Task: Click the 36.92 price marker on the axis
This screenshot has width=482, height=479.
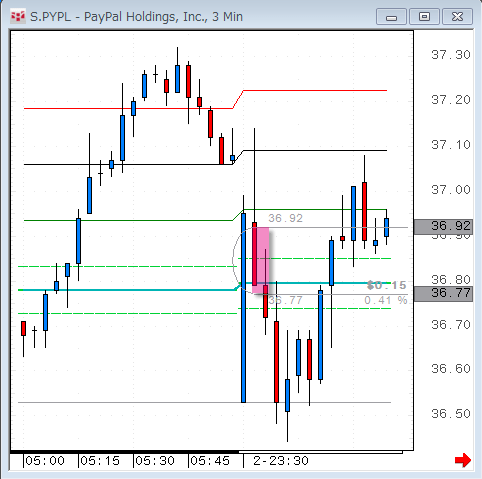Action: 443,227
